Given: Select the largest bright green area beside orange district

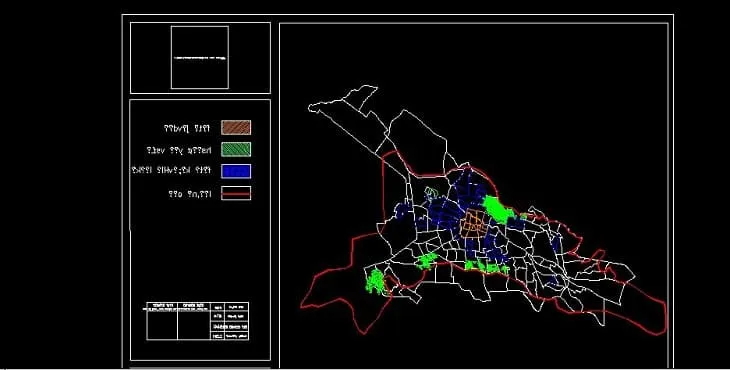Looking at the screenshot, I should [x=498, y=209].
